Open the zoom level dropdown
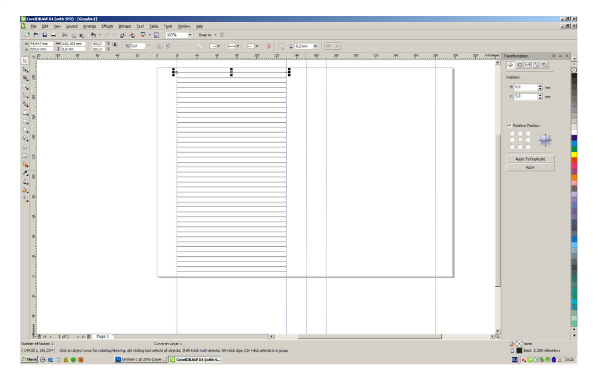This screenshot has width=600, height=379. click(190, 35)
